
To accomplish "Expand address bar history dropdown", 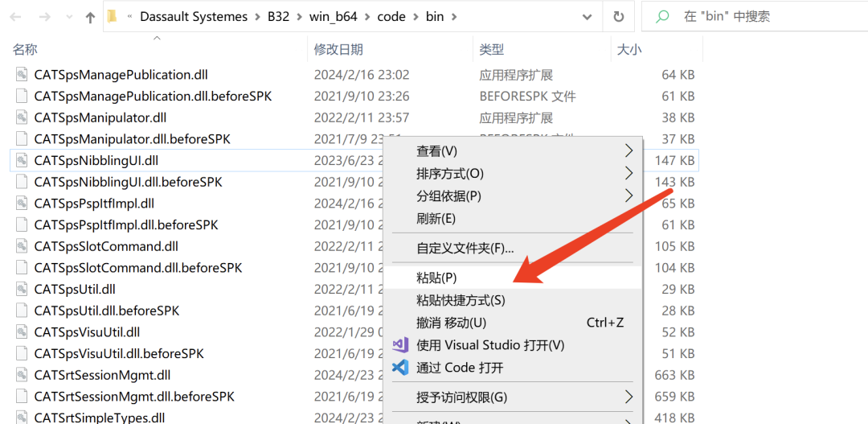I will 591,17.
